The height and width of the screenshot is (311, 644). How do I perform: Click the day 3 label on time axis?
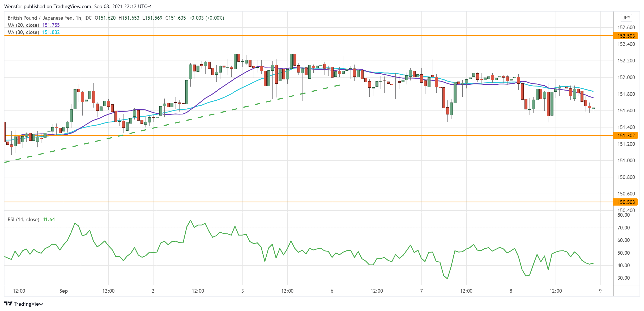coord(242,291)
